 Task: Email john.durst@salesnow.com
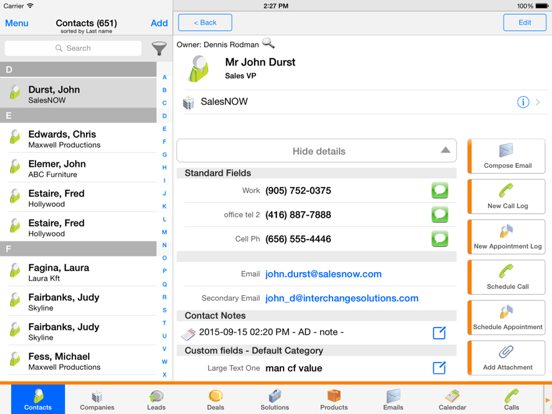323,274
